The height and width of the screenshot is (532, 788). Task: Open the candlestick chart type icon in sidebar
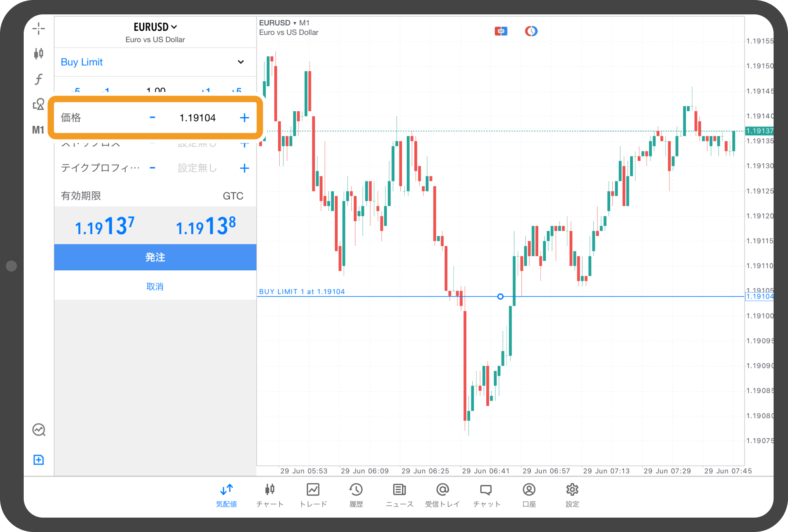[39, 54]
